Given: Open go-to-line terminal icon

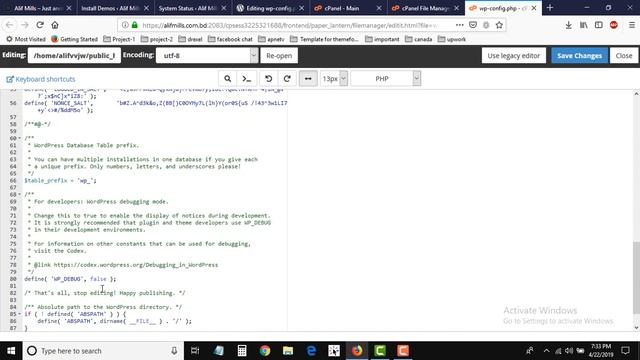Looking at the screenshot, I should tap(247, 79).
